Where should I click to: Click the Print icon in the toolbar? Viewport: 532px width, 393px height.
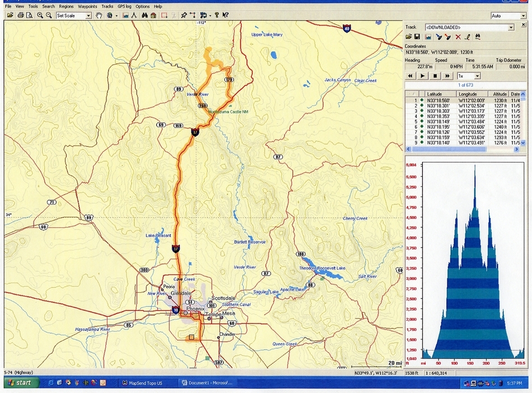coord(21,15)
